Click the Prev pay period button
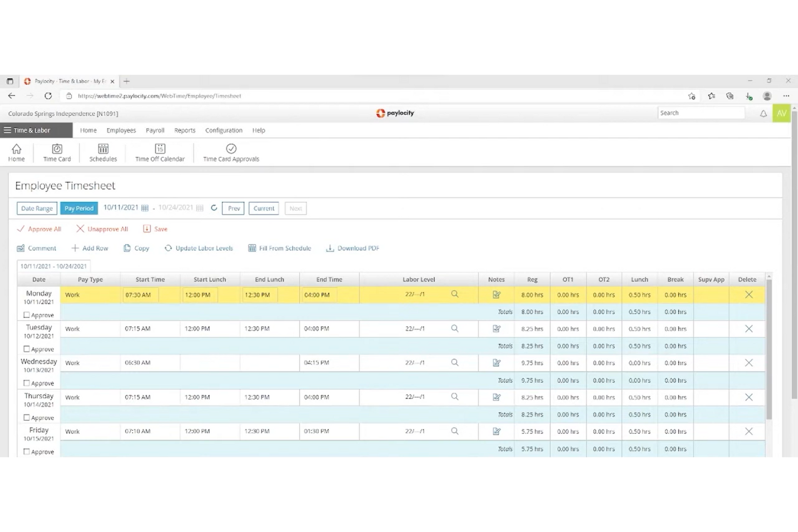Screen dimensions: 798x532 233,208
